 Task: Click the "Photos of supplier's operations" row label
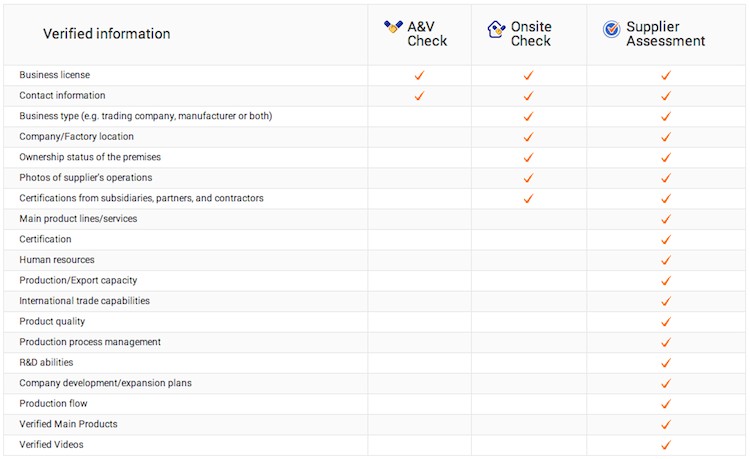[86, 178]
